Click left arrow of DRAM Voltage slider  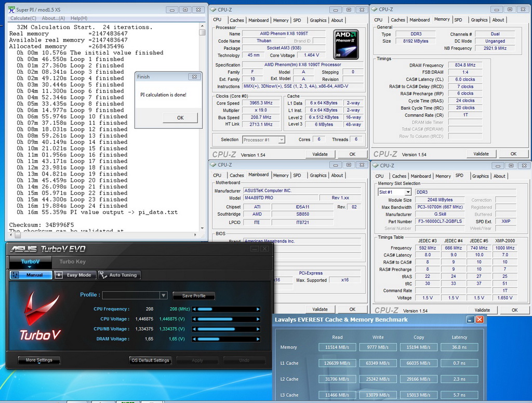click(194, 339)
